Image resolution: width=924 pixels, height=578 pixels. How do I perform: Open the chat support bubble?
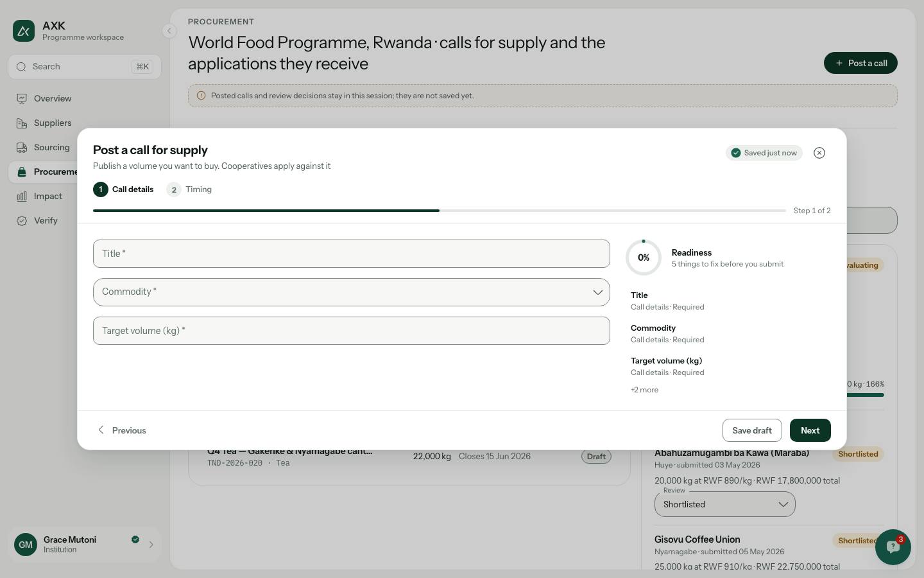pyautogui.click(x=893, y=547)
